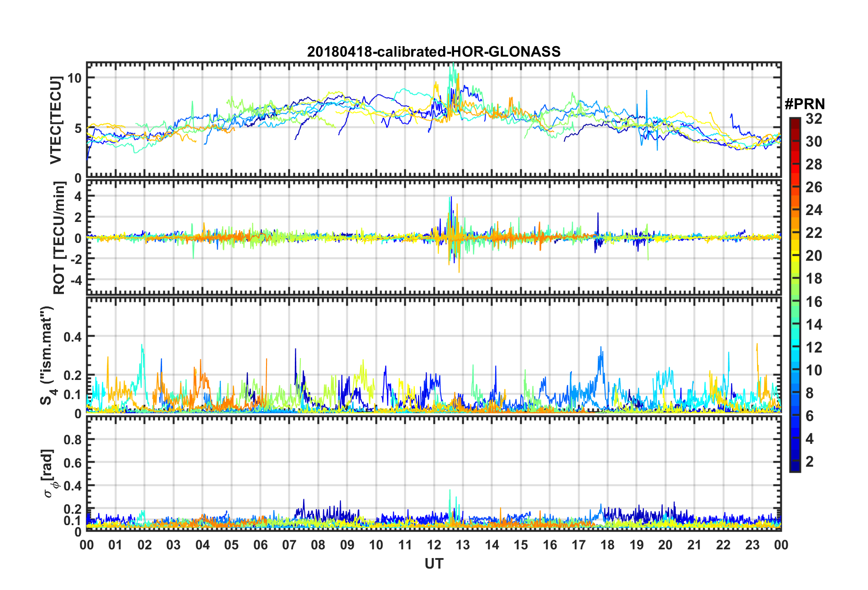Select the 19 hour tick on UT axis

(637, 545)
